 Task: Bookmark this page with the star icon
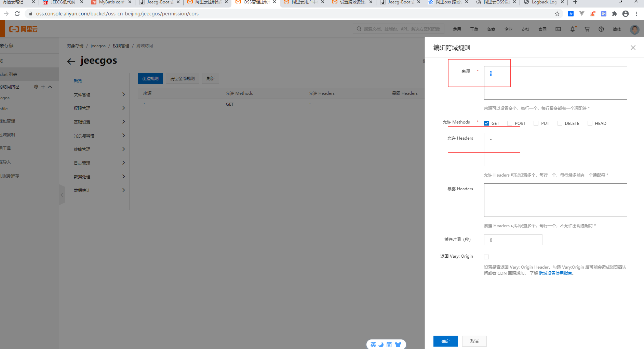click(557, 14)
